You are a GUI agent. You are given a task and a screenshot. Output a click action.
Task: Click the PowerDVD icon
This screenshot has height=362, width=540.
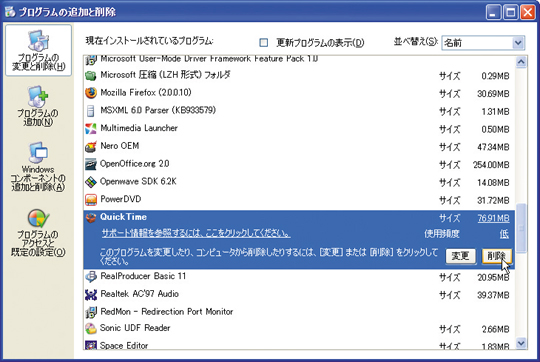click(91, 200)
